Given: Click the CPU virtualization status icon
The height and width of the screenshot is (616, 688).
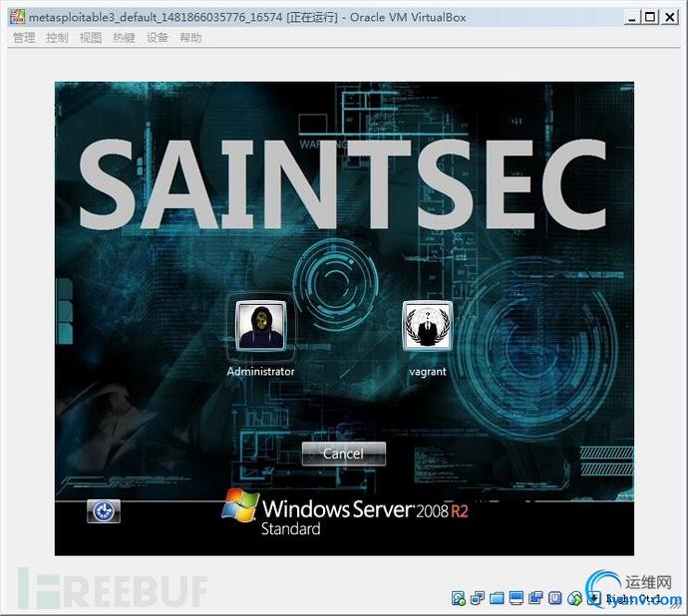Looking at the screenshot, I should click(555, 598).
